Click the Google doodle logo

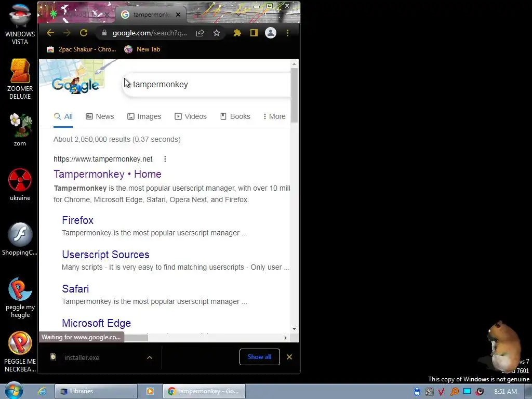75,85
